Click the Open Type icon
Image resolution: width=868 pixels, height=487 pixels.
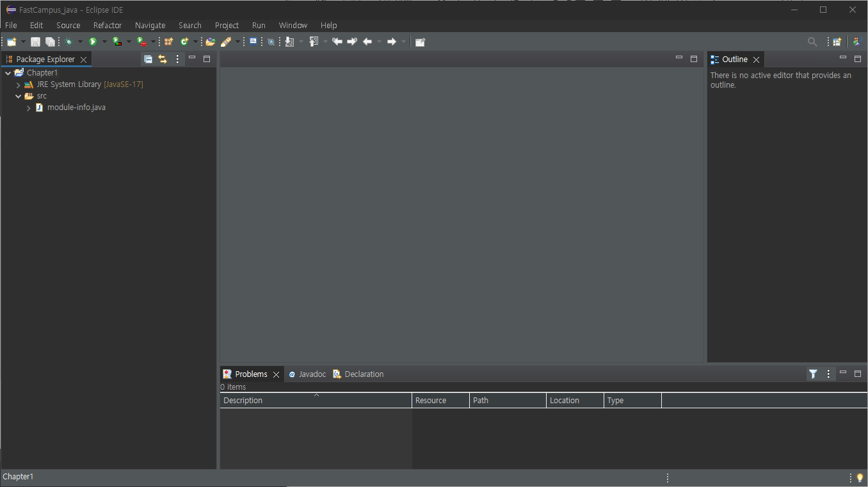[x=210, y=42]
